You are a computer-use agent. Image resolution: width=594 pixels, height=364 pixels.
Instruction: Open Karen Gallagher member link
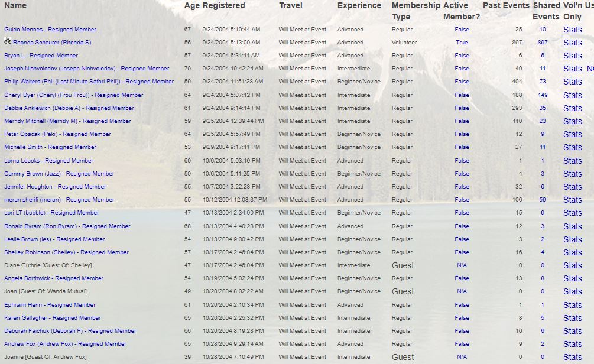point(52,318)
